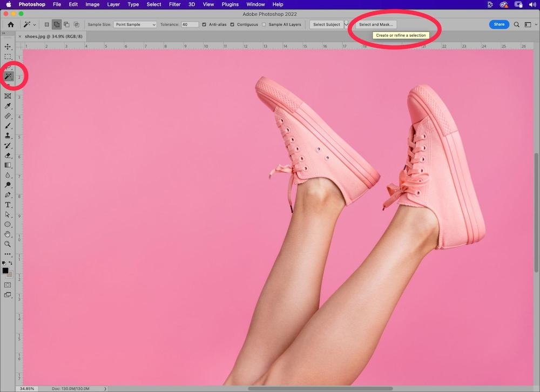
Task: Select the Eraser tool
Action: click(8, 156)
